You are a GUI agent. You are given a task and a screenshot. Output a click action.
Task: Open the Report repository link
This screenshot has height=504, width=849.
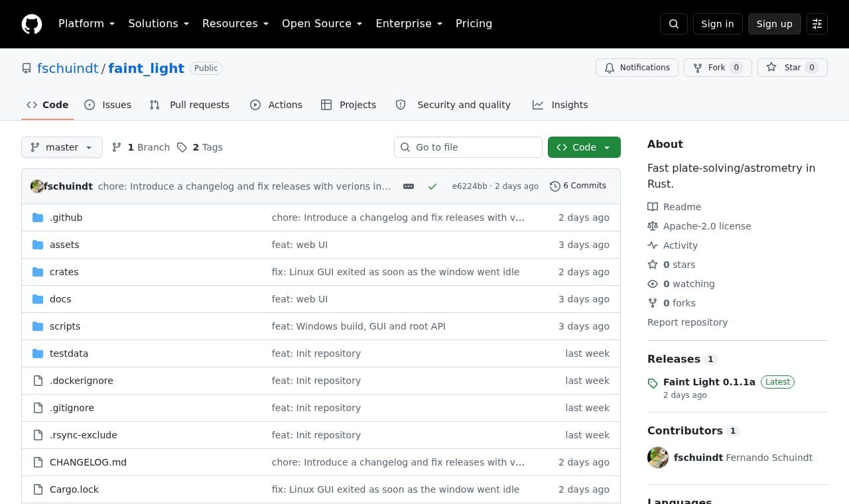coord(687,322)
